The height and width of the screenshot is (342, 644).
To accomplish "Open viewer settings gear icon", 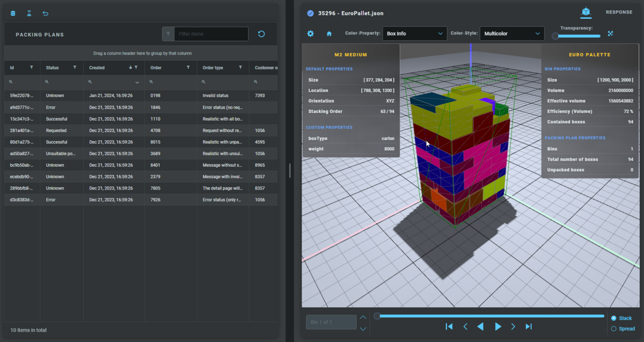I will 310,33.
